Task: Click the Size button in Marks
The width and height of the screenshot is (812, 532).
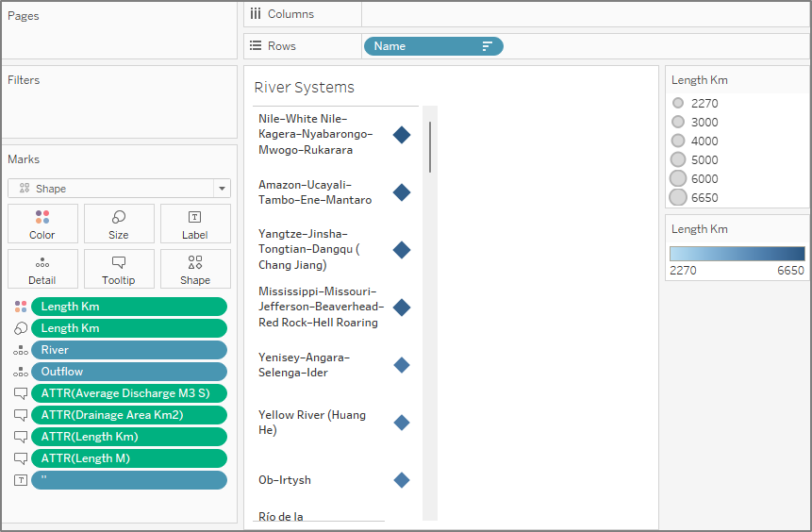Action: (119, 224)
